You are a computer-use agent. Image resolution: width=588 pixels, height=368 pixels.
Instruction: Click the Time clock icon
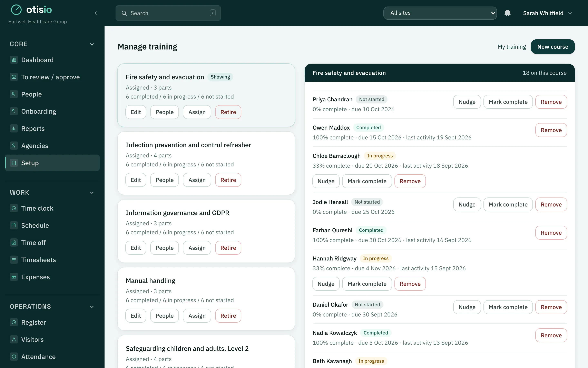(x=14, y=208)
